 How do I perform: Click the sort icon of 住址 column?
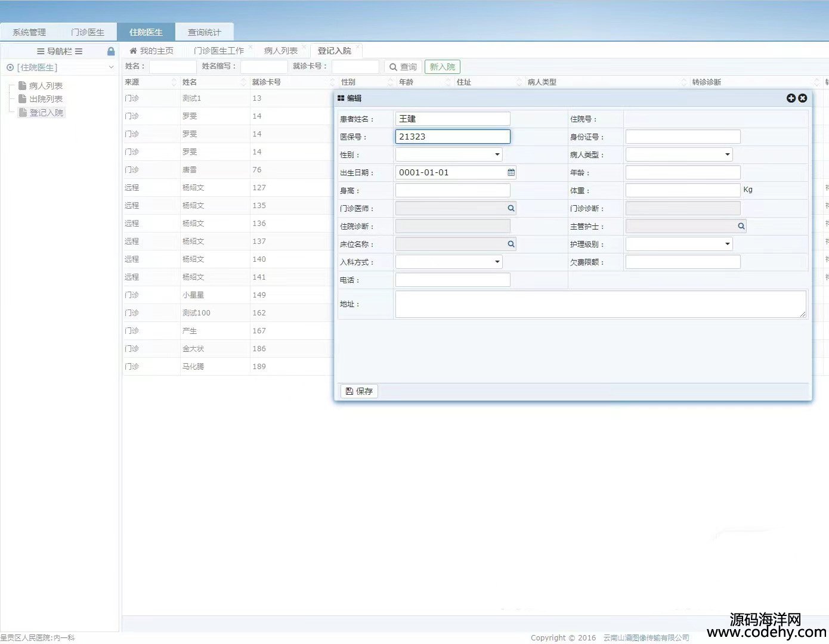(x=519, y=82)
